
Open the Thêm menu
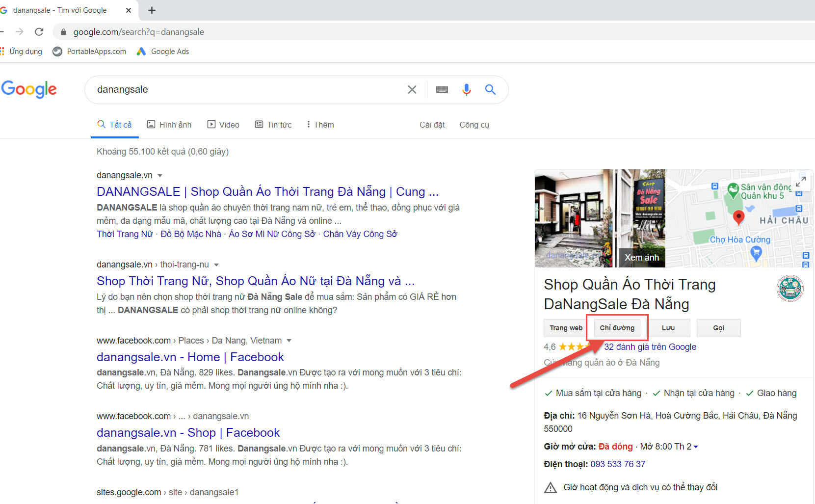tap(320, 125)
